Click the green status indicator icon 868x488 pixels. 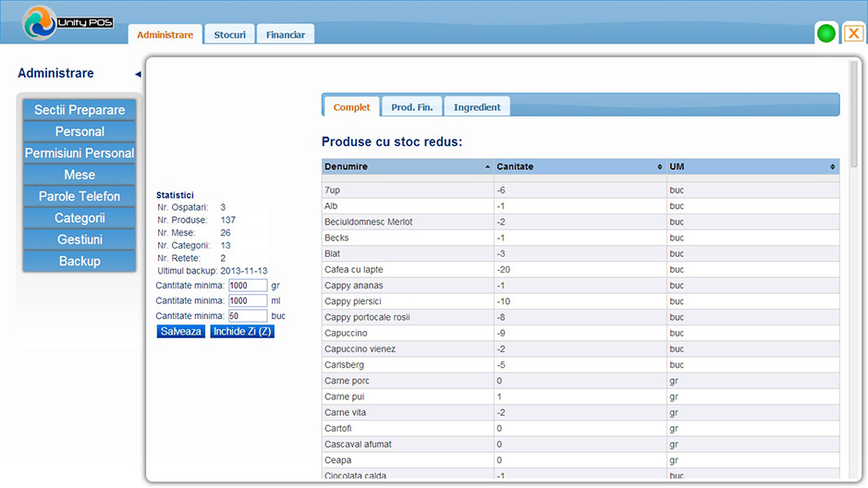click(825, 33)
